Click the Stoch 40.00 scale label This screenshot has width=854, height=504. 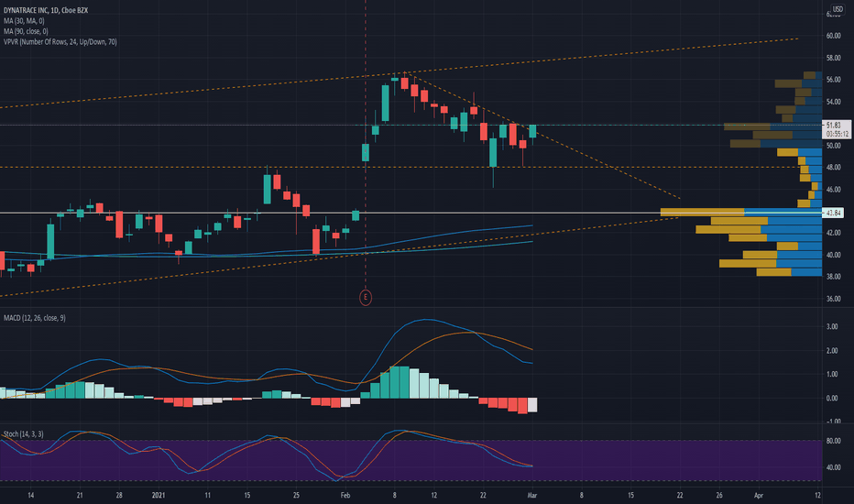833,467
